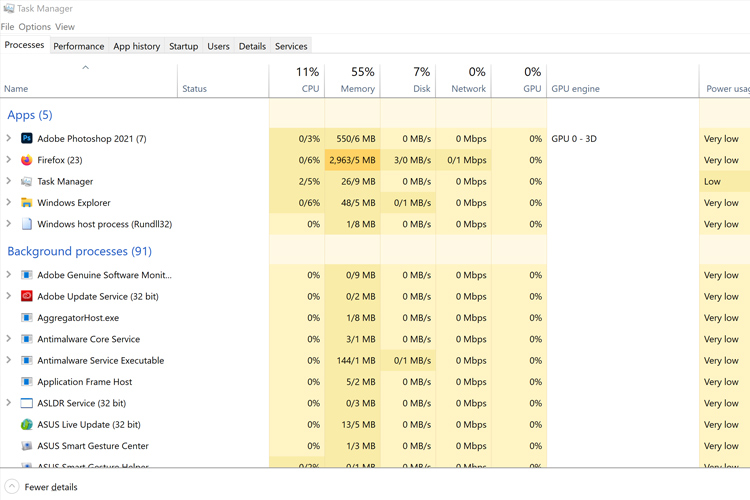Expand the ASLDR Service (32 bit) group
750x500 pixels.
[x=9, y=402]
